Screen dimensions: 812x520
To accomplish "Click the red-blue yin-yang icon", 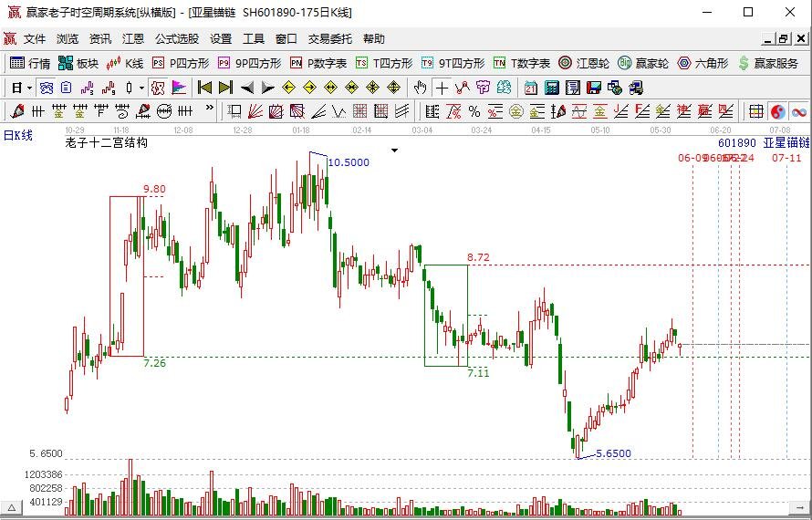I will [777, 110].
